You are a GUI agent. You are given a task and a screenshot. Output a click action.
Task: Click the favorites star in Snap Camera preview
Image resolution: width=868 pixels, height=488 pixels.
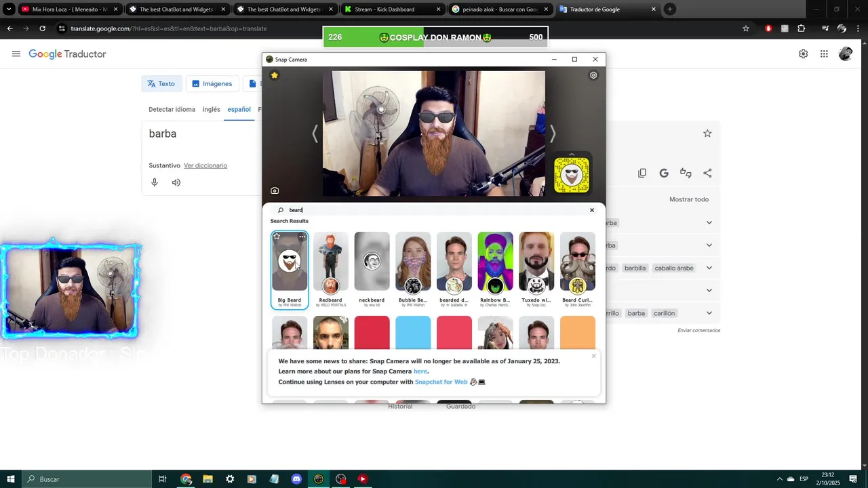click(x=275, y=75)
